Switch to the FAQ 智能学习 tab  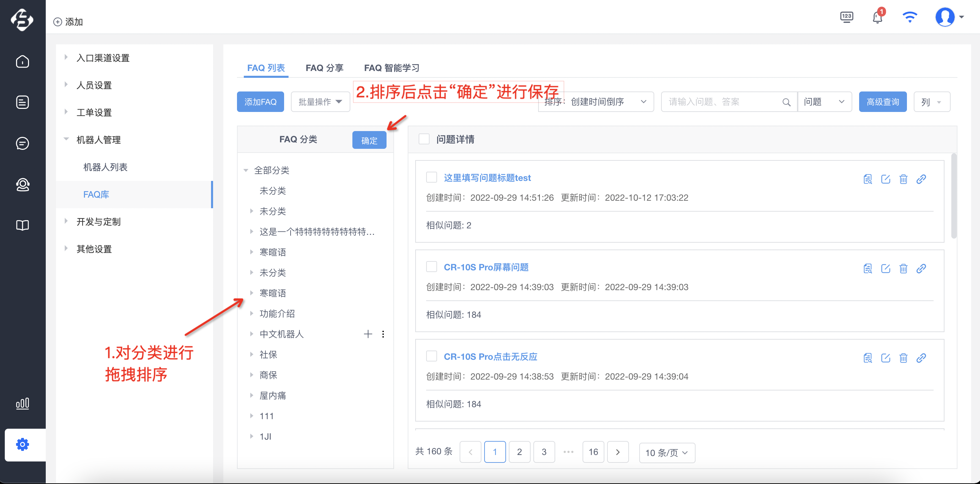[392, 68]
